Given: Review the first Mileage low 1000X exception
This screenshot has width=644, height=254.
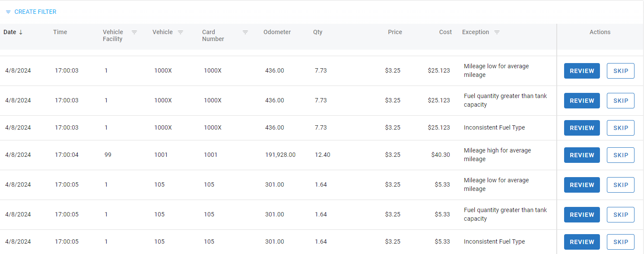Looking at the screenshot, I should [582, 71].
